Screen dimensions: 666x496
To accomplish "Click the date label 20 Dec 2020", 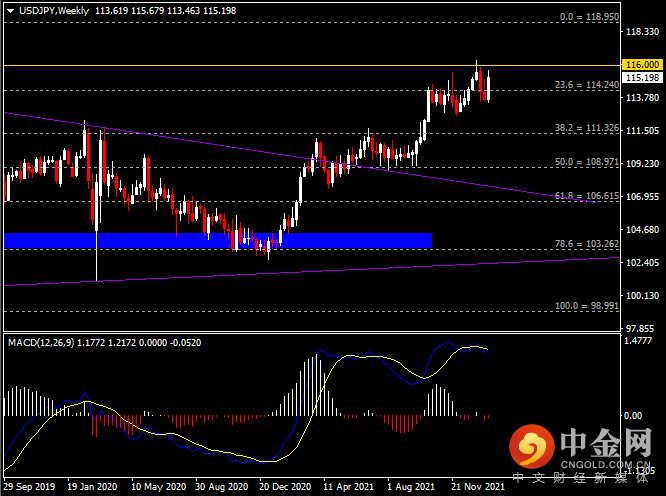I will click(285, 487).
